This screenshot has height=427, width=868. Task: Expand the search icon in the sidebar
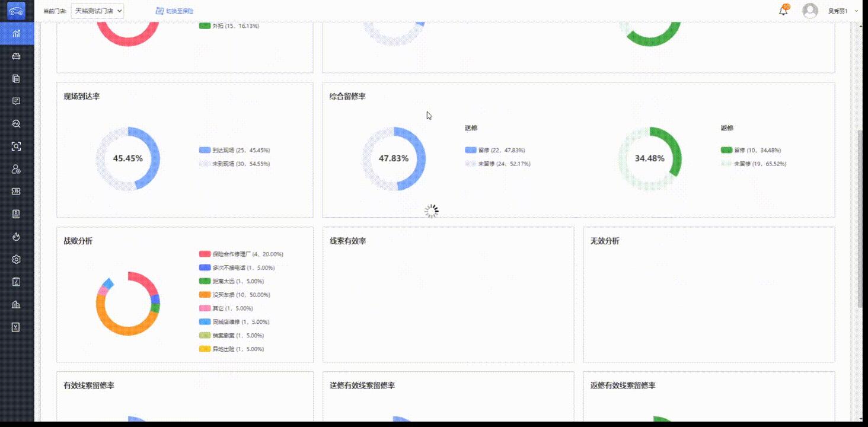(16, 123)
